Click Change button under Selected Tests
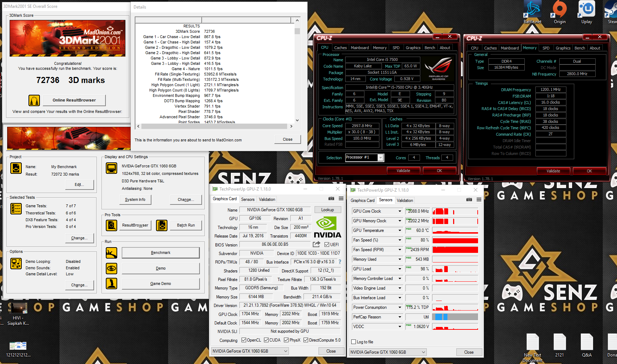This screenshot has width=617, height=364. pyautogui.click(x=79, y=238)
